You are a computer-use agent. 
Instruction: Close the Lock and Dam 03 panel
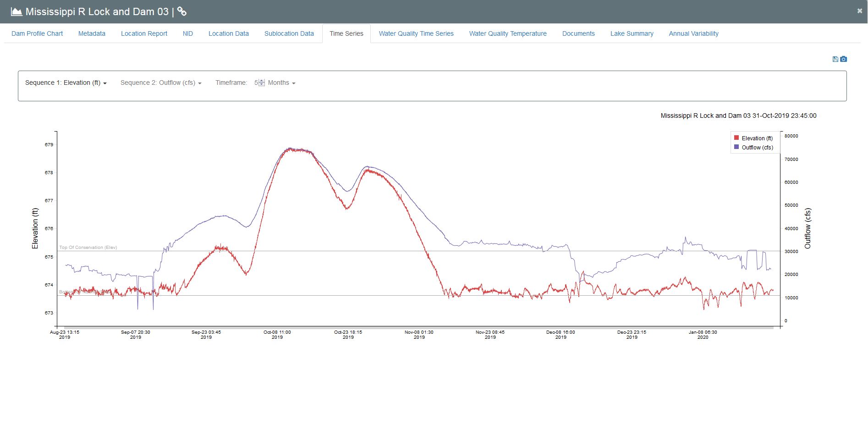point(860,11)
